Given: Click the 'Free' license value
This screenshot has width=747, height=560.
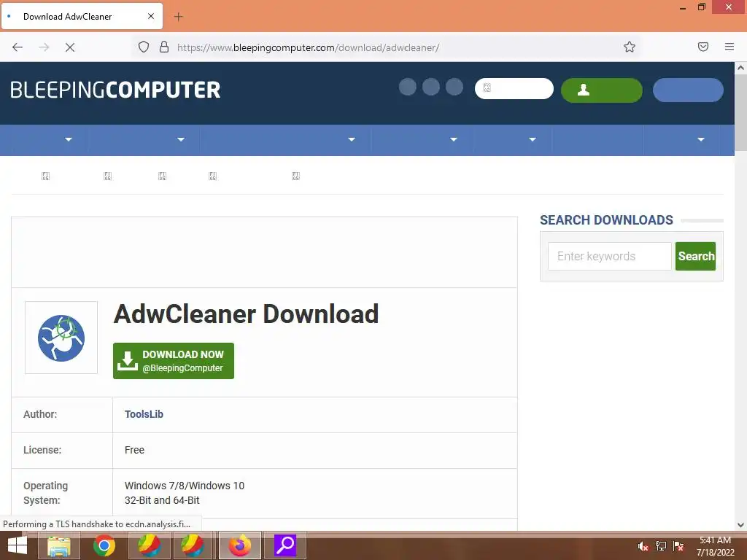Looking at the screenshot, I should pos(134,450).
